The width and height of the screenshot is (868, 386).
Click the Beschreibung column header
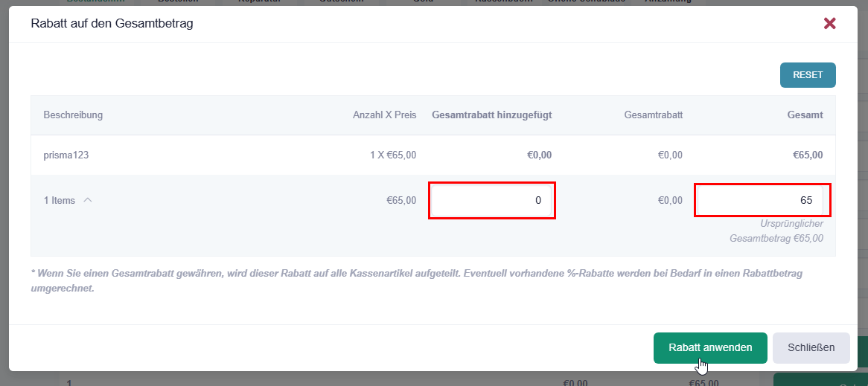coord(73,115)
